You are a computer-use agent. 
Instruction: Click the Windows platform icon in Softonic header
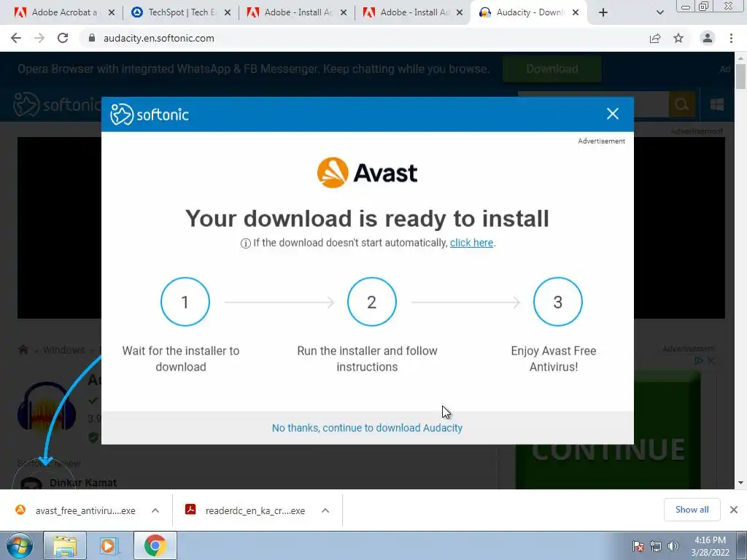716,104
